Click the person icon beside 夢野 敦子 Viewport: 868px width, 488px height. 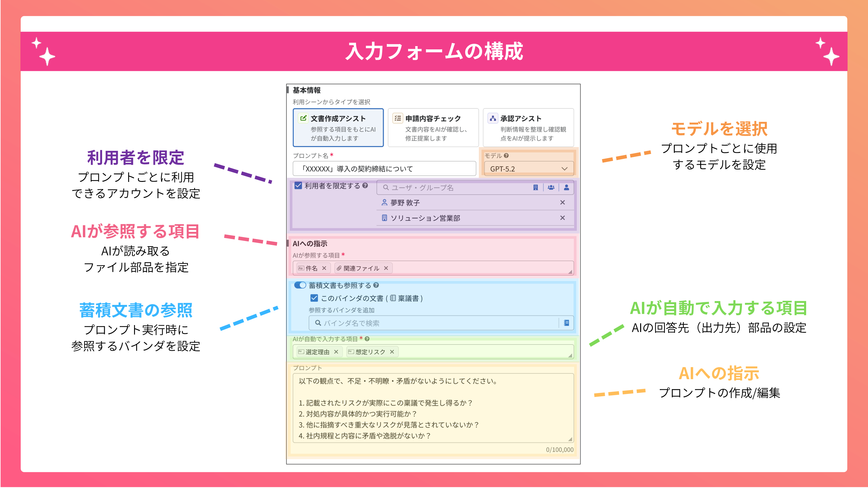click(384, 202)
